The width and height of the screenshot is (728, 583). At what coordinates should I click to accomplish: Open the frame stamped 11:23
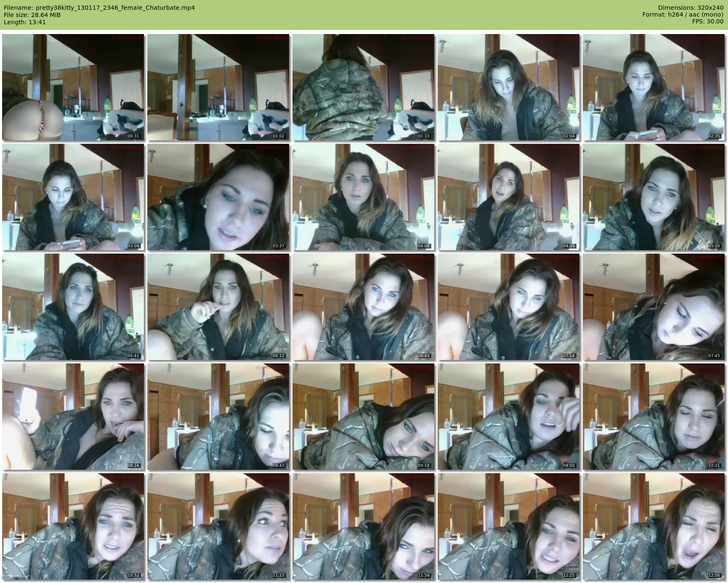pos(218,526)
